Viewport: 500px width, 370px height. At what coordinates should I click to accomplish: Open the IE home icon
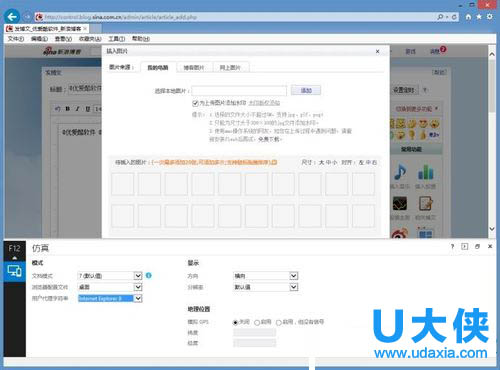pos(468,17)
